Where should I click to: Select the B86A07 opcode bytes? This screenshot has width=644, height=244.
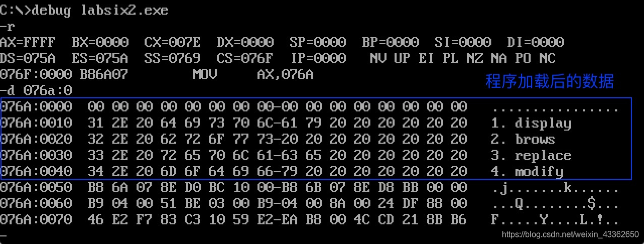[x=104, y=75]
